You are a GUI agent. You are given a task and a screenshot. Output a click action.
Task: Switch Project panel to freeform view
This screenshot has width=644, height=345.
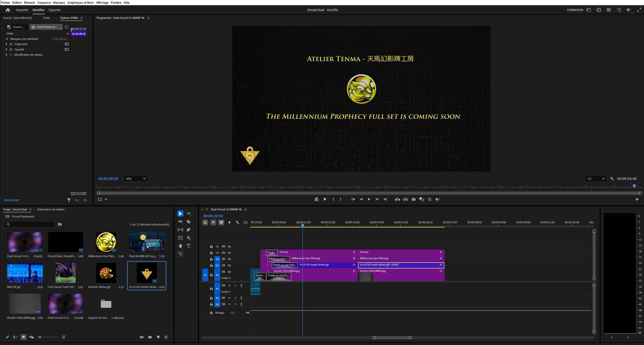(32, 337)
